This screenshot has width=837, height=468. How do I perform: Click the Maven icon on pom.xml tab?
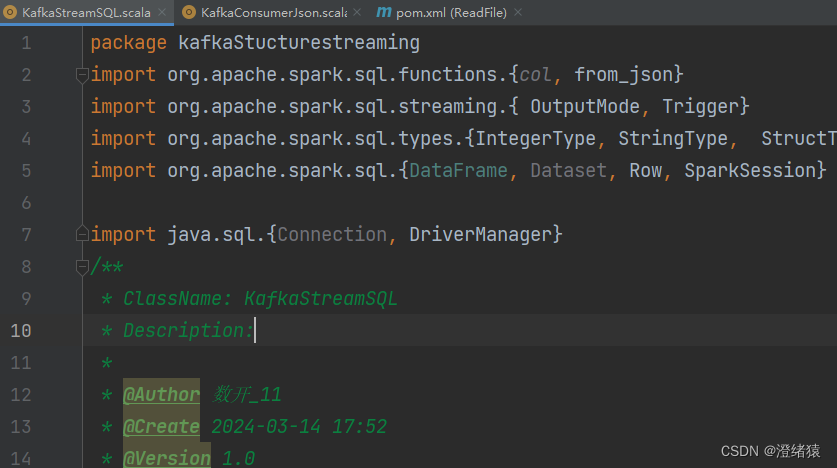(384, 12)
